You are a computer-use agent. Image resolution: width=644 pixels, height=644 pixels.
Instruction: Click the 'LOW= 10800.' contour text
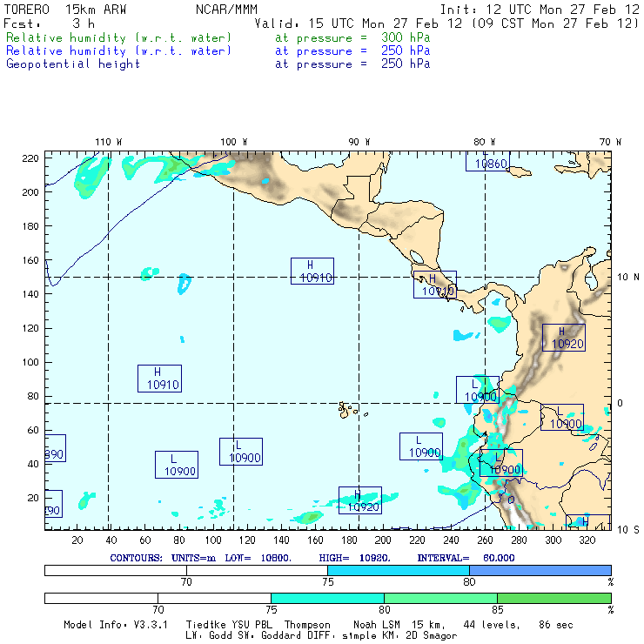click(x=258, y=558)
